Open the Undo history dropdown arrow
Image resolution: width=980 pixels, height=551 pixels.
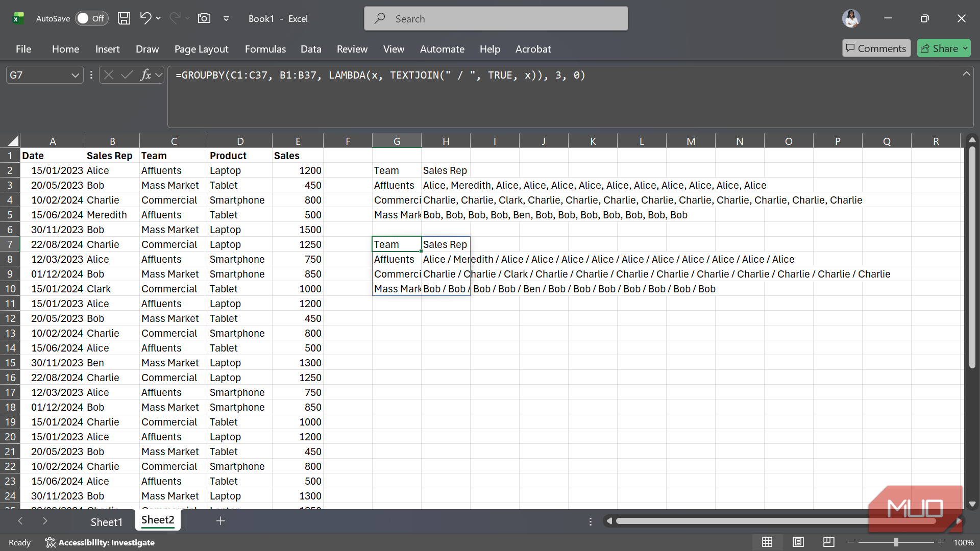click(159, 18)
